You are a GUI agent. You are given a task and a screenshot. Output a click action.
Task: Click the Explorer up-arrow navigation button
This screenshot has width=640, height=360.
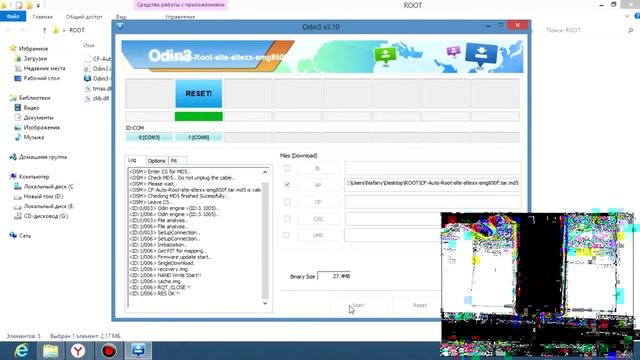point(44,30)
